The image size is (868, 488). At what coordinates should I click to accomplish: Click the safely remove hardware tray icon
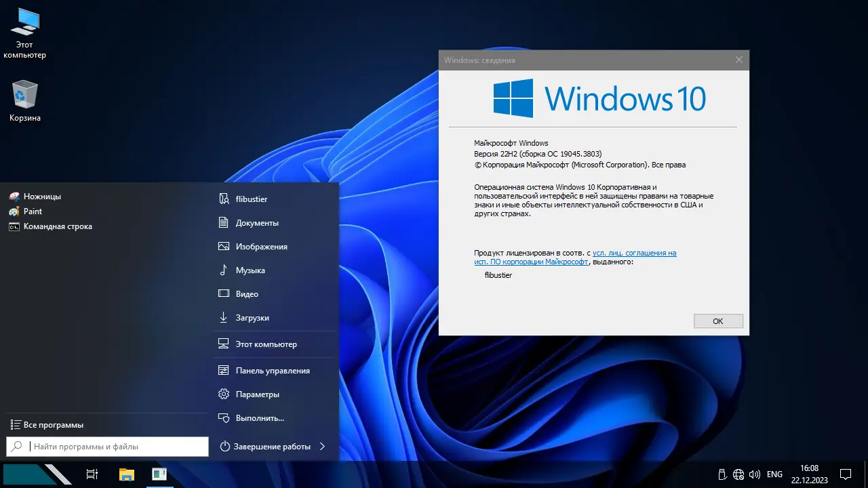click(722, 474)
